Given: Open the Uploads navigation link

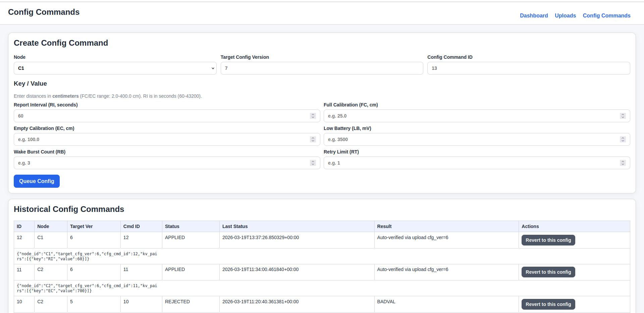Looking at the screenshot, I should (x=565, y=16).
